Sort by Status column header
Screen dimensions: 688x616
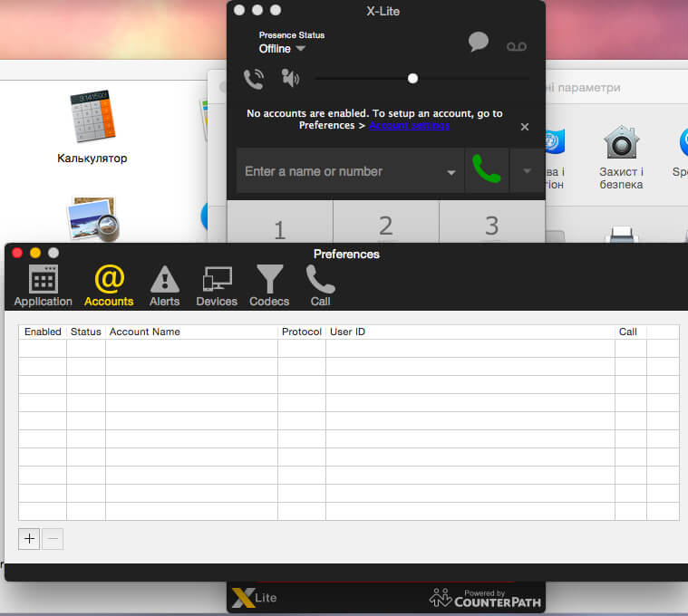click(86, 332)
